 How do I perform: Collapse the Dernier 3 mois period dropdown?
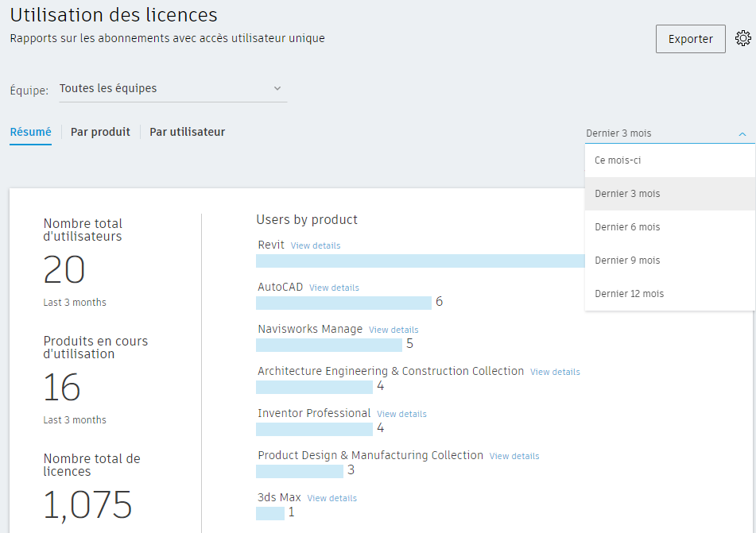click(669, 133)
